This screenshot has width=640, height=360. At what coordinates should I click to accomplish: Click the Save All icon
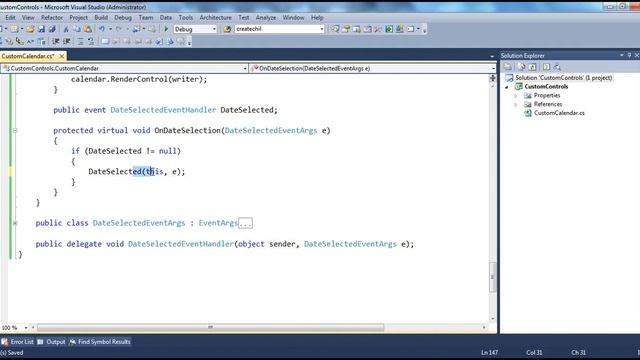(52, 29)
